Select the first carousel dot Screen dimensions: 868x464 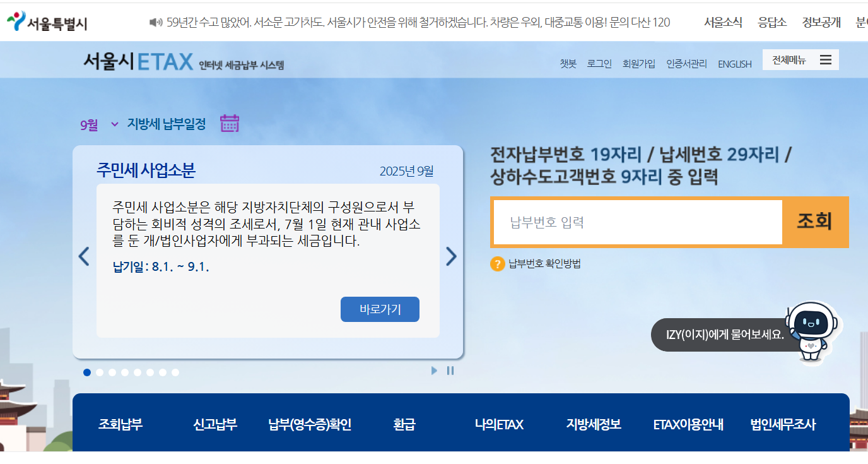(87, 372)
